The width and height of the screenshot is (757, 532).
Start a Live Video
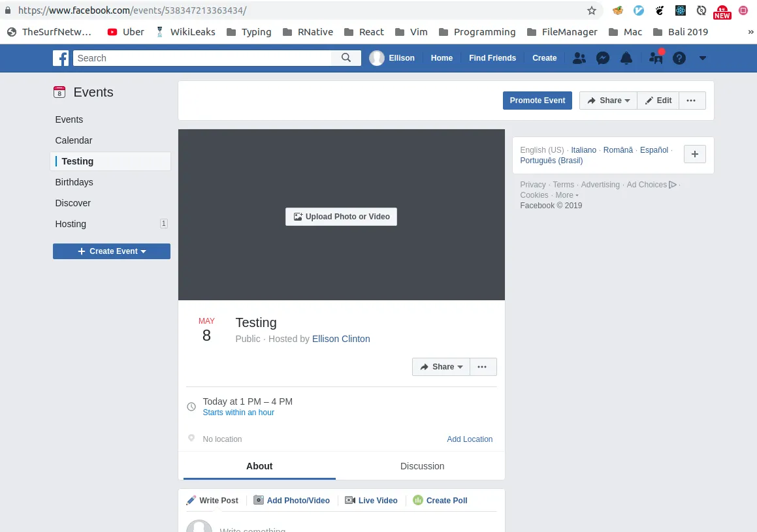pos(371,500)
